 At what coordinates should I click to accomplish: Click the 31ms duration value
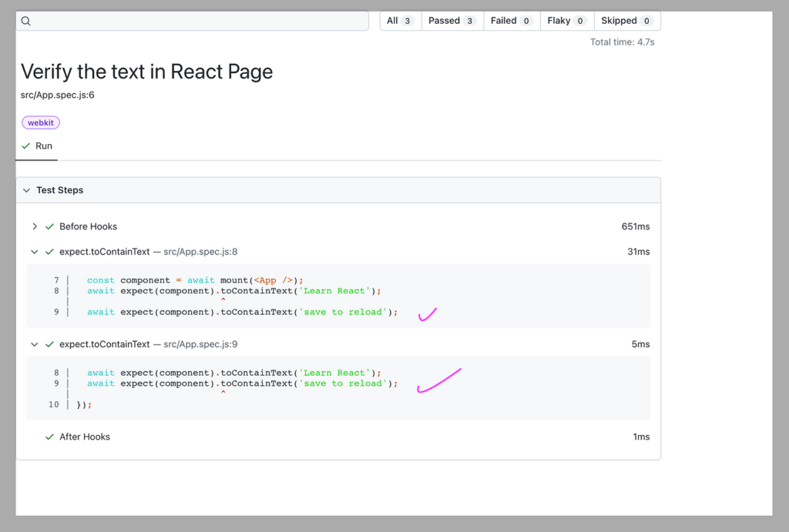pyautogui.click(x=639, y=252)
